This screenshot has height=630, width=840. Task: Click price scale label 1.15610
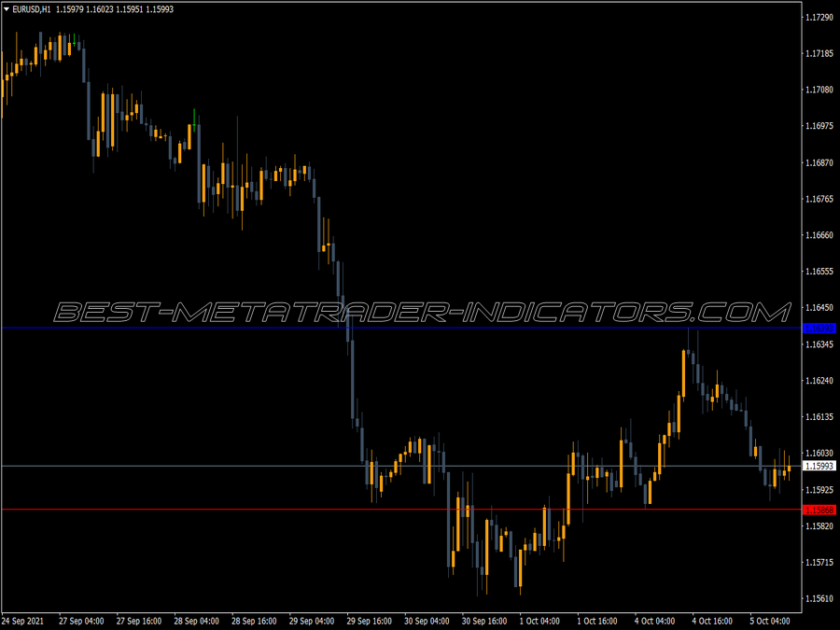pos(819,598)
